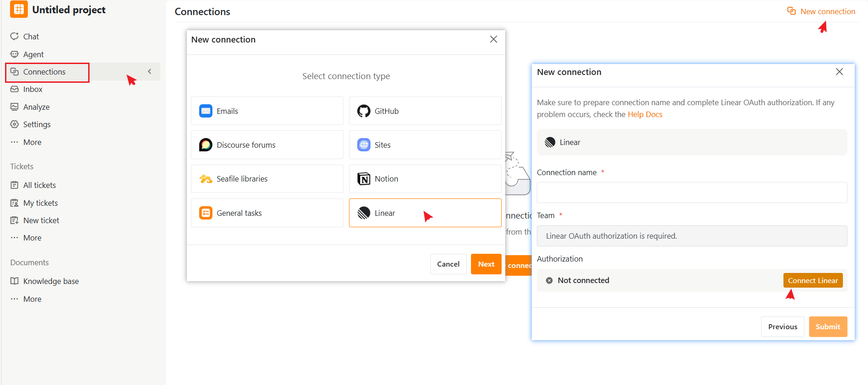Click the Discourse forums logo icon

pos(206,145)
